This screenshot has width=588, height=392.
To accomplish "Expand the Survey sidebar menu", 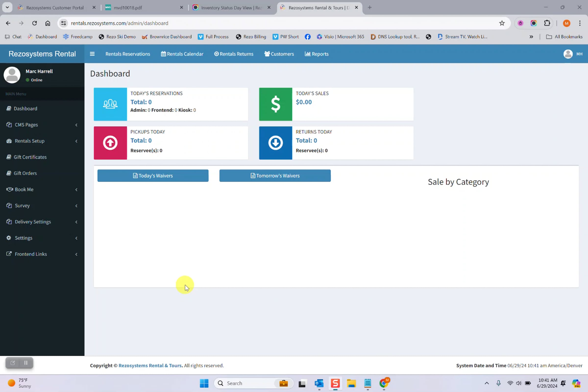I will (x=42, y=206).
